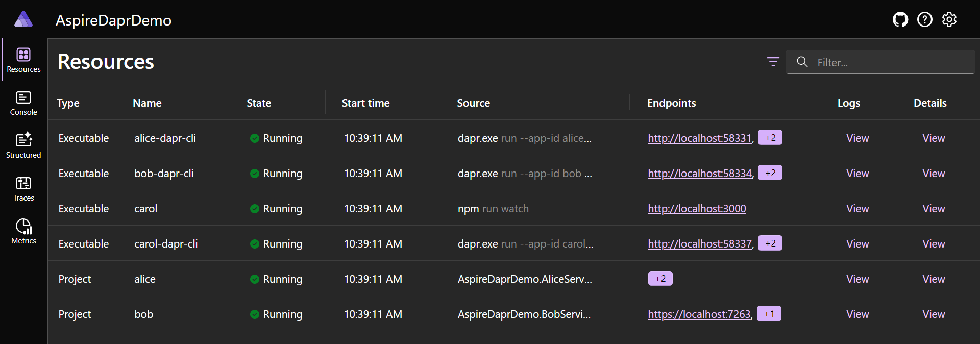Open the Structured logs sidebar page

pos(23,146)
